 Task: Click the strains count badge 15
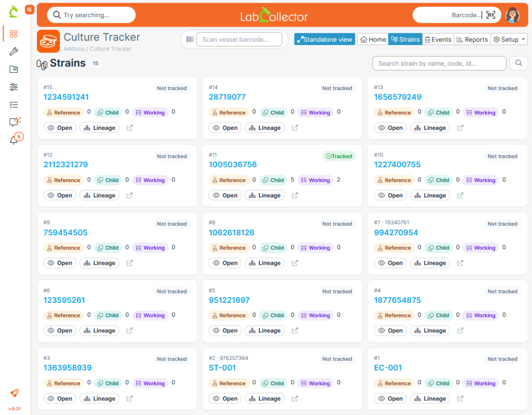(96, 63)
